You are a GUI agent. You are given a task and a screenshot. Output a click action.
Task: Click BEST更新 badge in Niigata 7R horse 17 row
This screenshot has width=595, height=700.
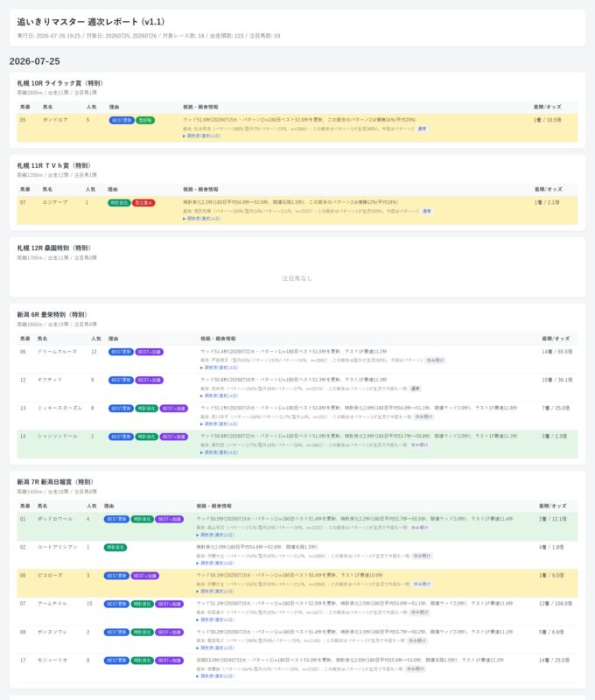[116, 661]
